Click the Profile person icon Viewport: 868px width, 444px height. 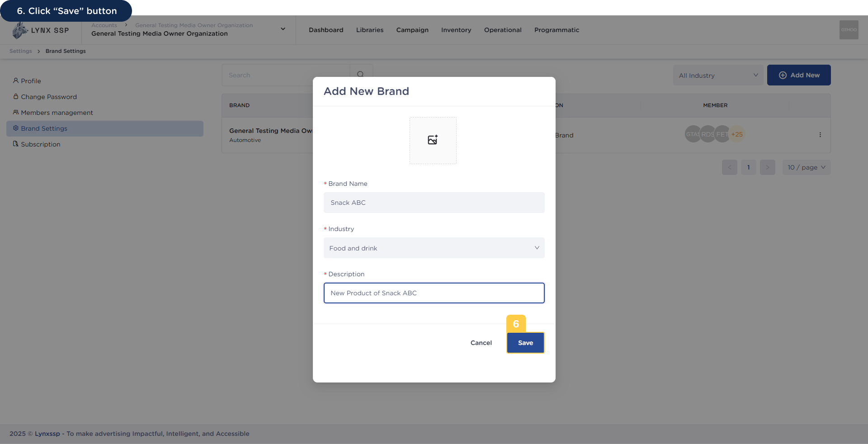pos(16,80)
